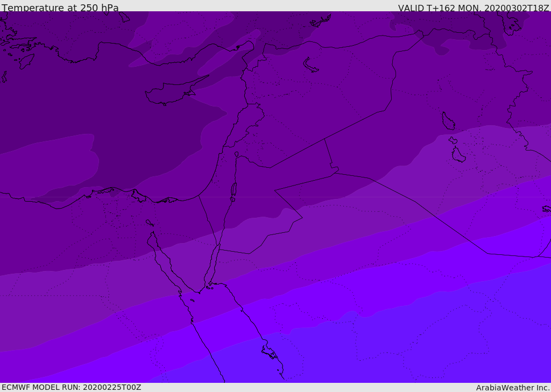Click the 'Temperature at 250 hPa' title text
The image size is (551, 392).
pos(60,8)
